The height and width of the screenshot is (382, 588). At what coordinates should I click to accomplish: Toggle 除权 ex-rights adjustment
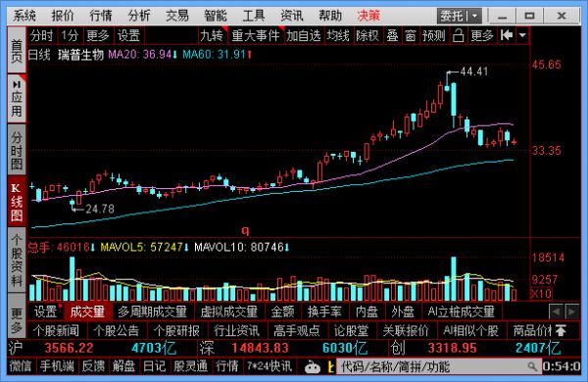367,36
